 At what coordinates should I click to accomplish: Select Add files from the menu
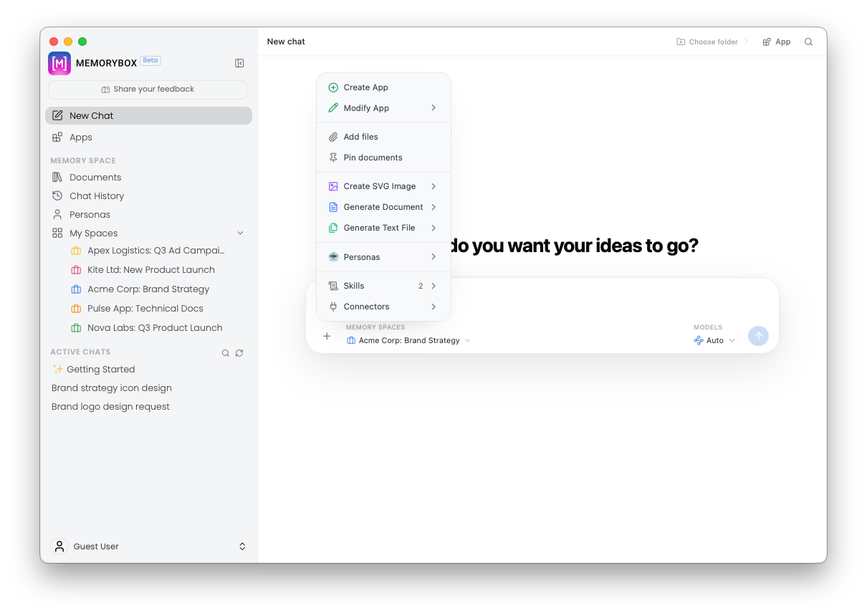click(383, 137)
